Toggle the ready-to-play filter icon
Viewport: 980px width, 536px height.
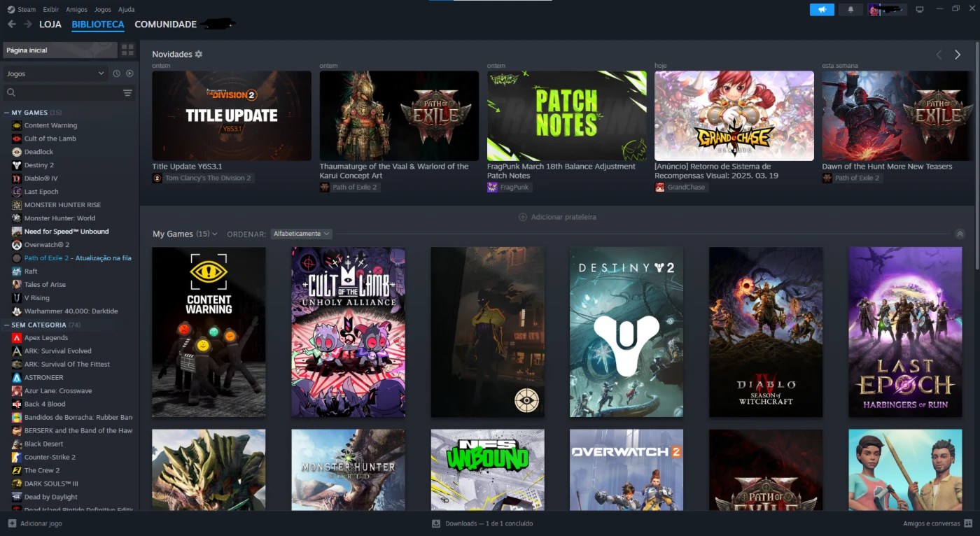pyautogui.click(x=129, y=73)
